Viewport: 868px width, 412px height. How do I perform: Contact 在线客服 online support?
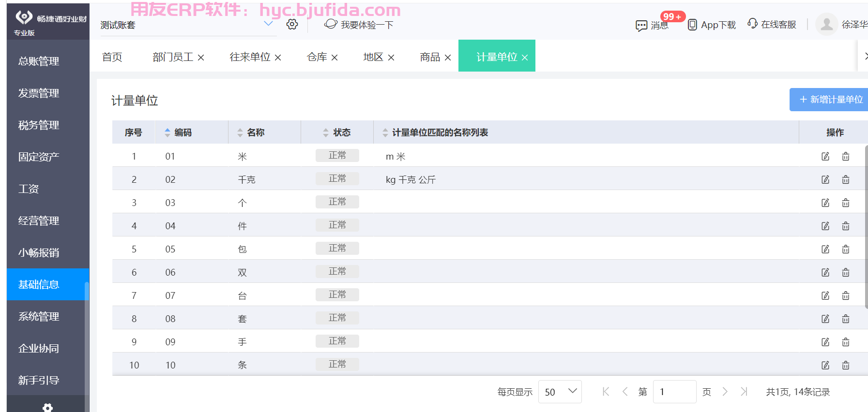coord(772,24)
